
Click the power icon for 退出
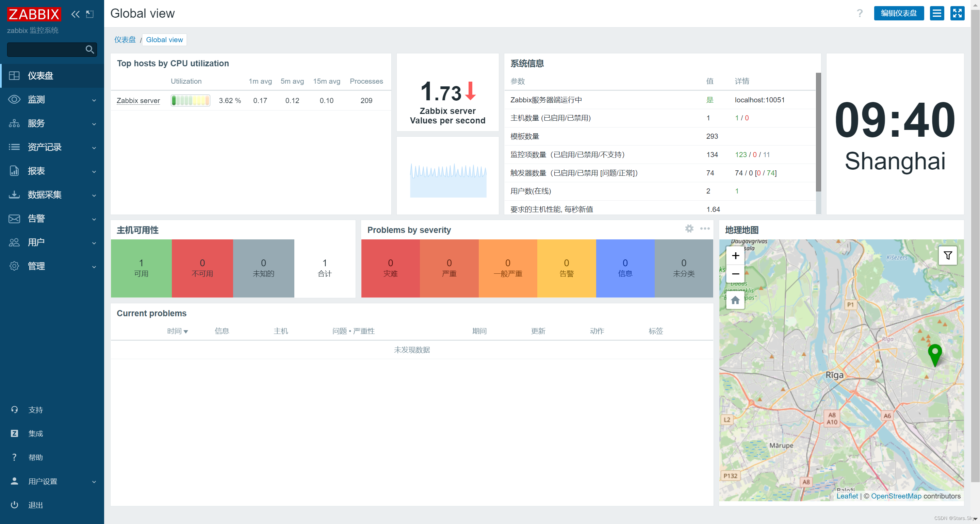[x=14, y=505]
